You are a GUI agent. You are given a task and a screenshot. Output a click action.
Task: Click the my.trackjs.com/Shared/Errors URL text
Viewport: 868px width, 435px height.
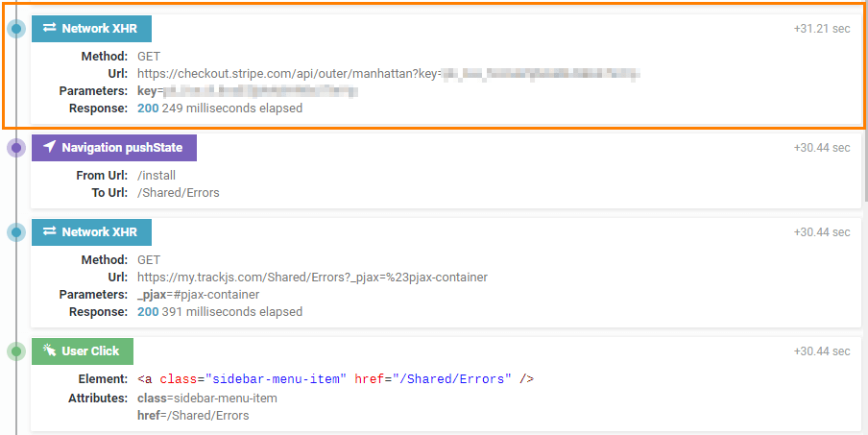[x=312, y=278]
